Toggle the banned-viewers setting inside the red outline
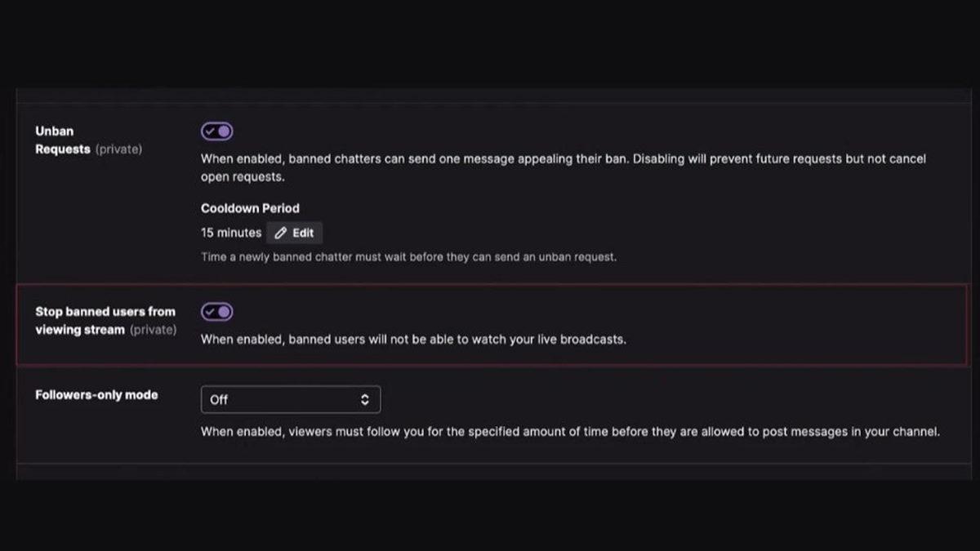 [216, 311]
